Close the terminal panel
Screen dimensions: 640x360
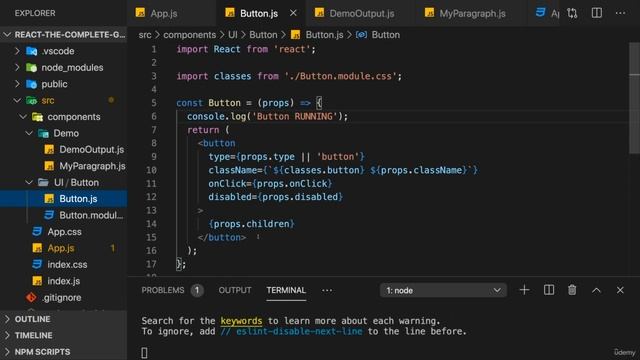[x=620, y=290]
